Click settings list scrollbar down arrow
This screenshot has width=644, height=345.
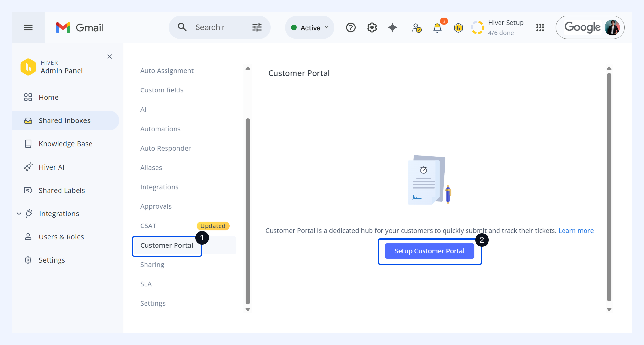[x=248, y=309]
